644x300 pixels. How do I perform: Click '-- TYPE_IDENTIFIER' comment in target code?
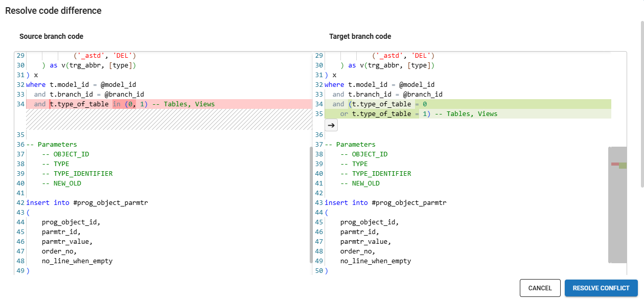375,174
